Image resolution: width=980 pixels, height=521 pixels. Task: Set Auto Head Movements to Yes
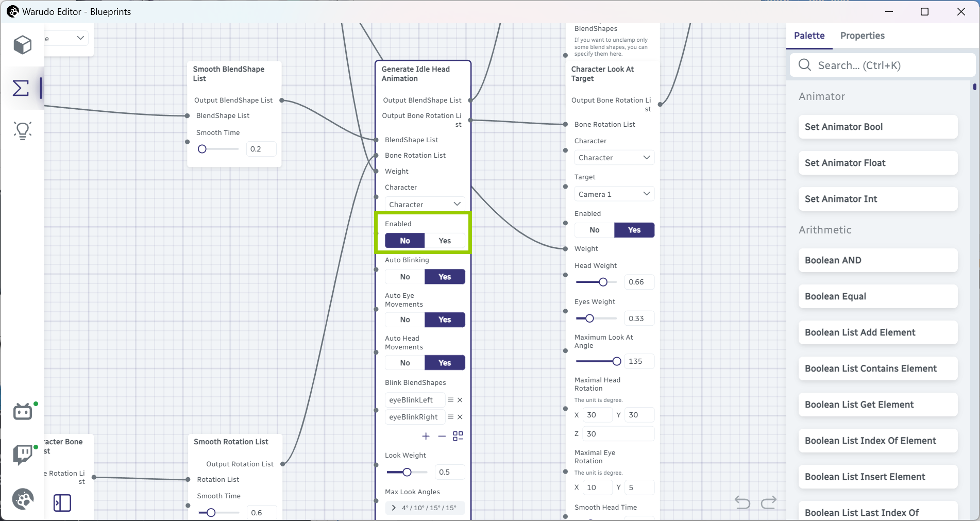point(445,363)
